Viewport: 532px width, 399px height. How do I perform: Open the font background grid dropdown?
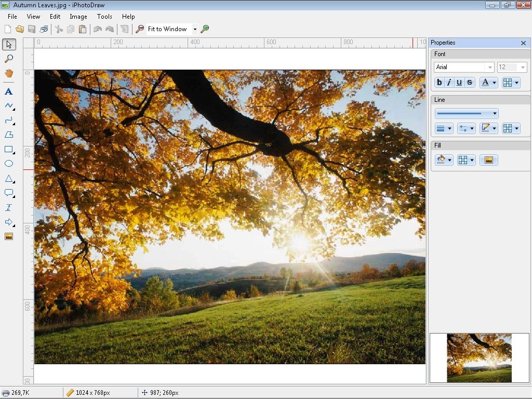[x=511, y=83]
